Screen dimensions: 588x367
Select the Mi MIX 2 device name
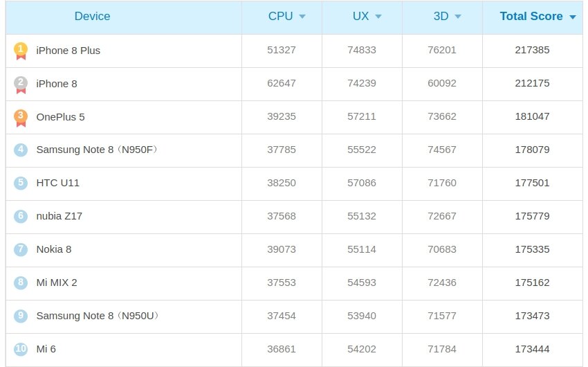[x=57, y=283]
